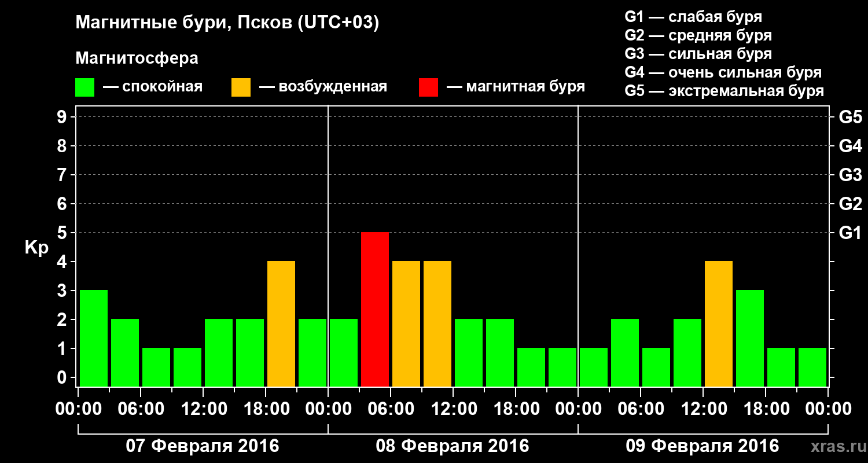
Task: Click the 'Kp' axis label
Action: pyautogui.click(x=36, y=248)
